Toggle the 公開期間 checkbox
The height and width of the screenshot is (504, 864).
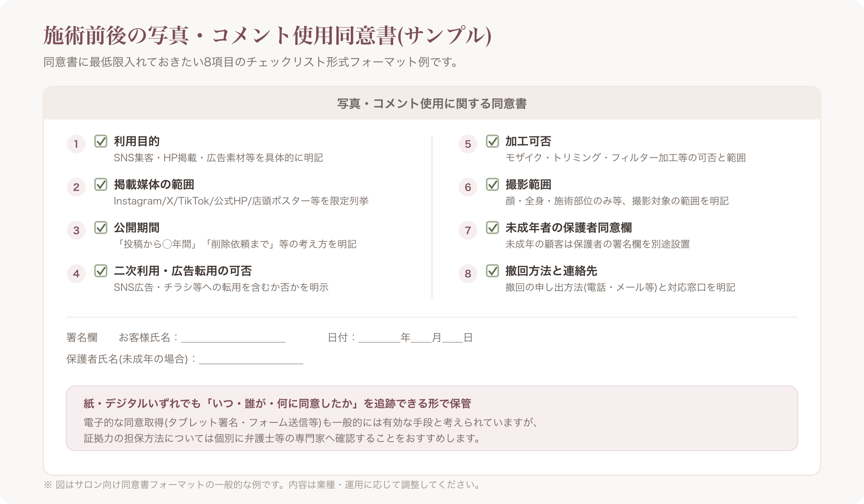point(101,228)
